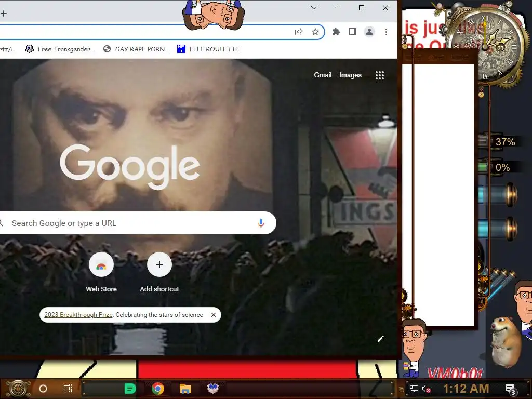Maximize the Chrome window
Screen dimensions: 532x399
coord(362,8)
